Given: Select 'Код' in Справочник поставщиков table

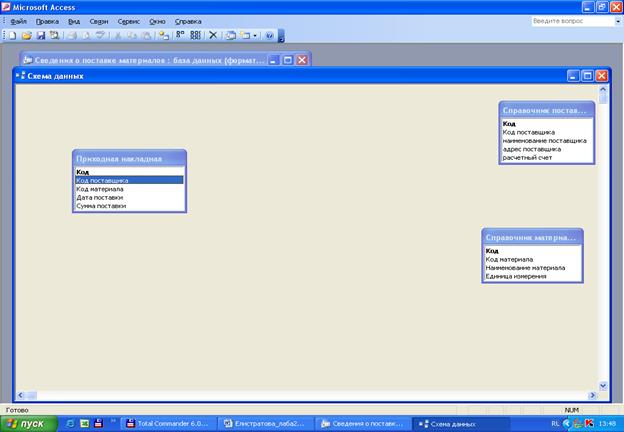Looking at the screenshot, I should coord(547,124).
